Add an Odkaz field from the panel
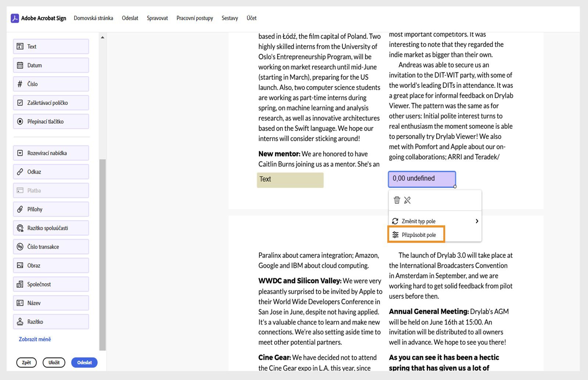Image resolution: width=588 pixels, height=380 pixels. [x=51, y=172]
